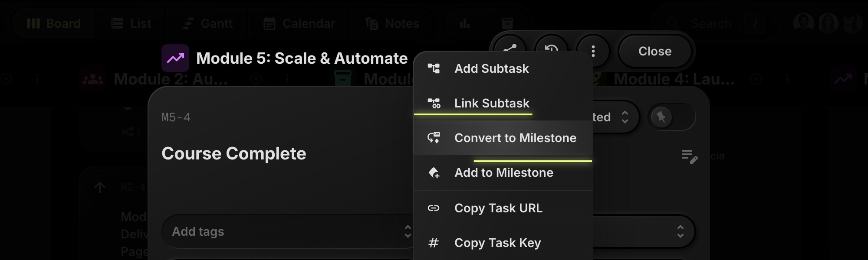
Task: Choose Copy Task URL from the menu
Action: 498,208
